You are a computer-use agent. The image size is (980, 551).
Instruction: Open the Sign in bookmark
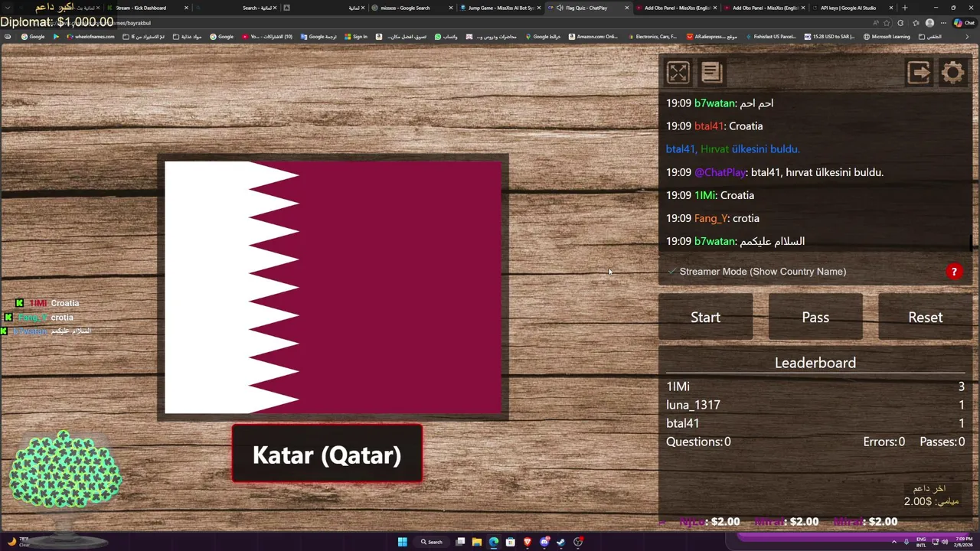[x=356, y=36]
